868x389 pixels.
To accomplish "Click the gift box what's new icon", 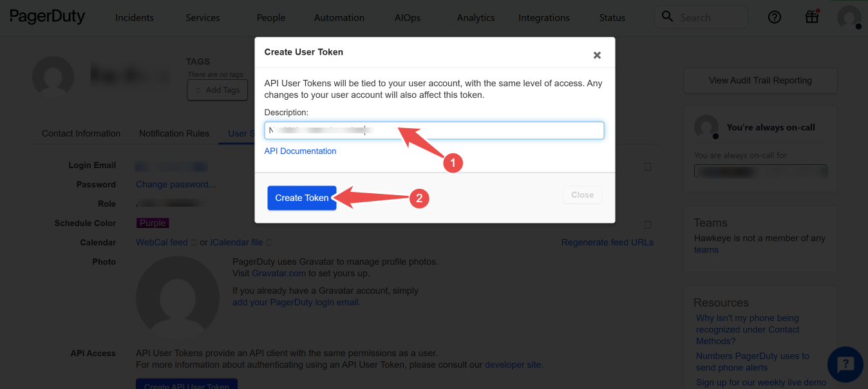I will pos(812,17).
